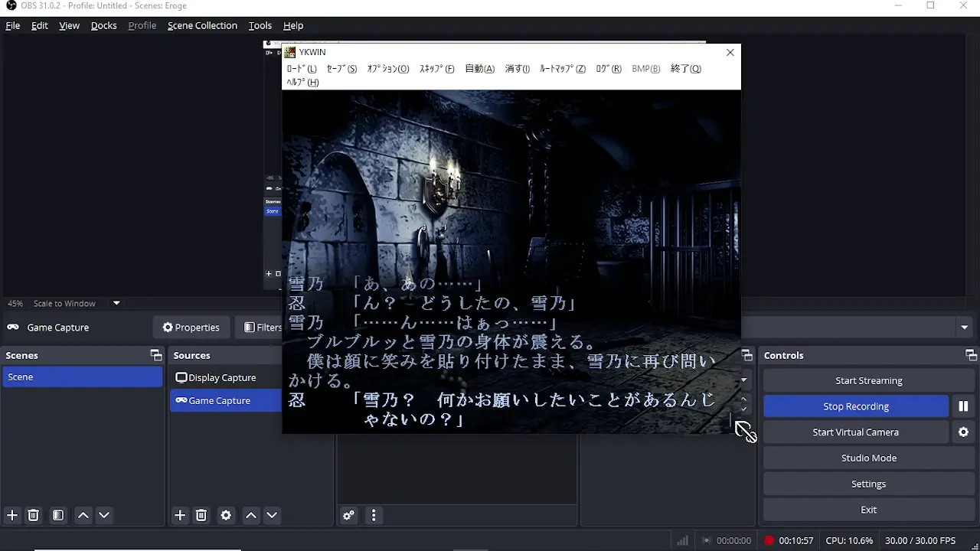
Task: Close the YKWIN game window
Action: (x=730, y=53)
